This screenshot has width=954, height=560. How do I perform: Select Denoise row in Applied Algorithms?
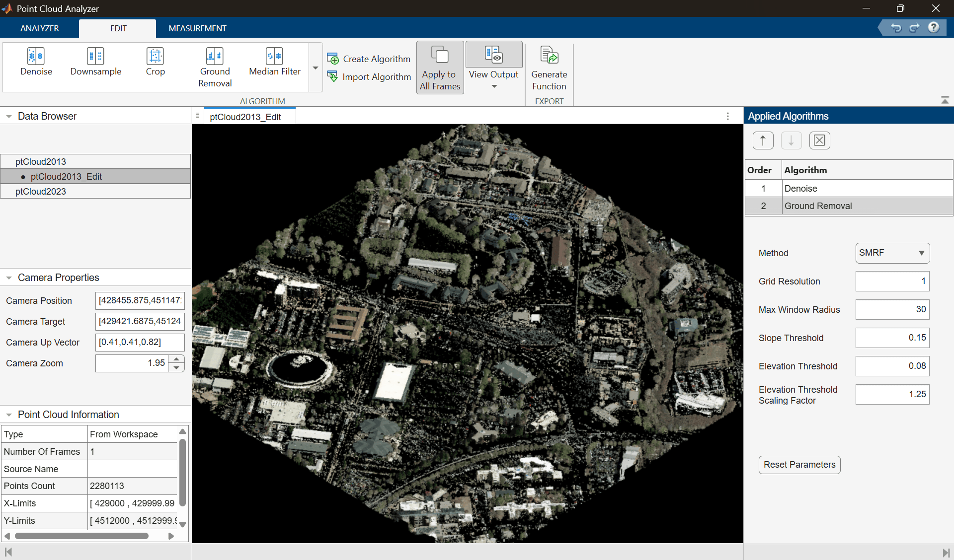pos(849,188)
